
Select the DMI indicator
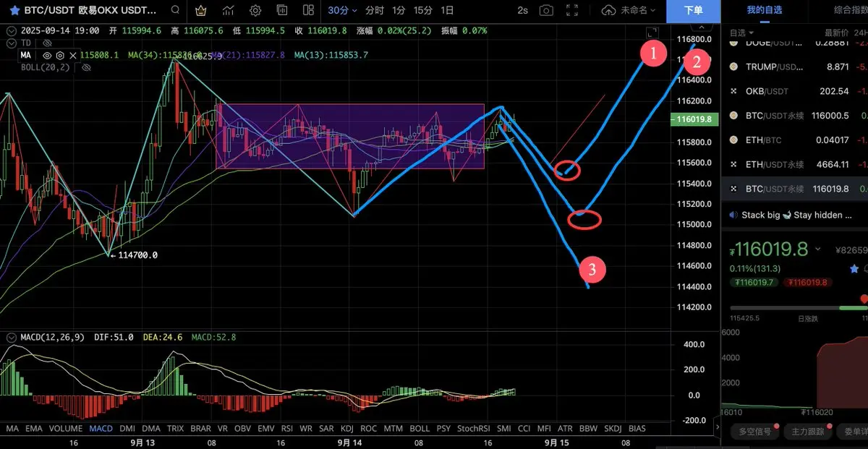(x=127, y=429)
